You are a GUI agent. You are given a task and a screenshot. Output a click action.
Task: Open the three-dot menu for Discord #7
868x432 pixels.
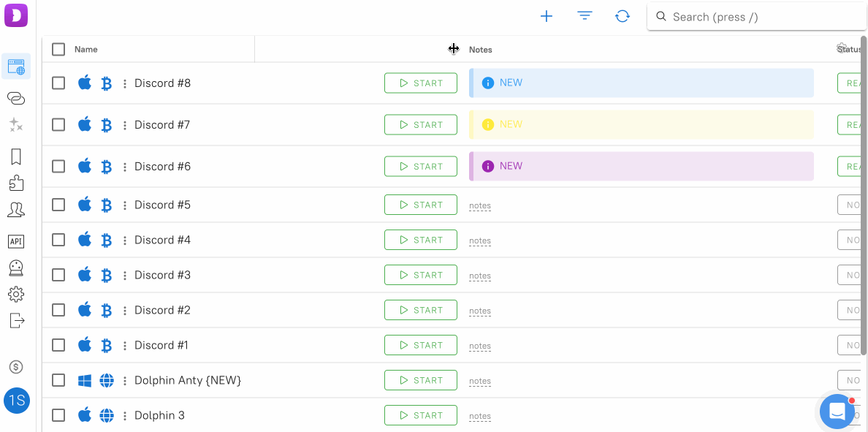[125, 125]
